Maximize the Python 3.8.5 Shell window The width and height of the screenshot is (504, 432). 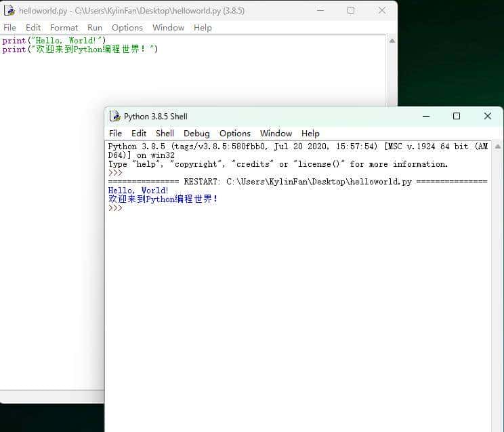pos(457,116)
